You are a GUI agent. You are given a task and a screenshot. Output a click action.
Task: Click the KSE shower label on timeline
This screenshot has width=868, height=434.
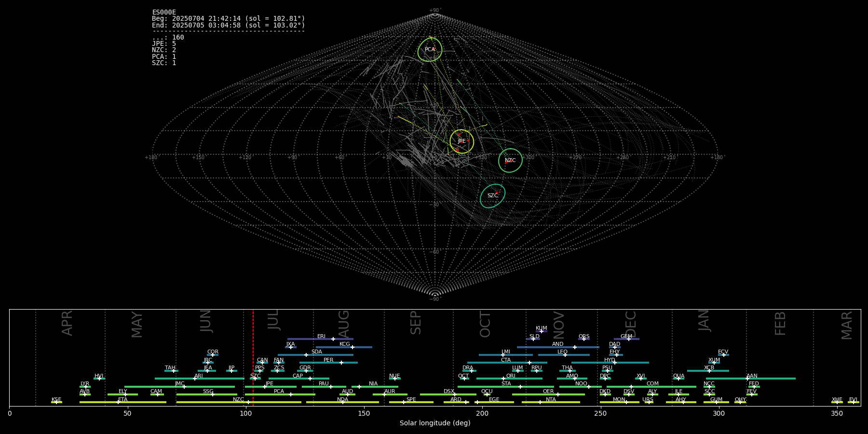(57, 400)
